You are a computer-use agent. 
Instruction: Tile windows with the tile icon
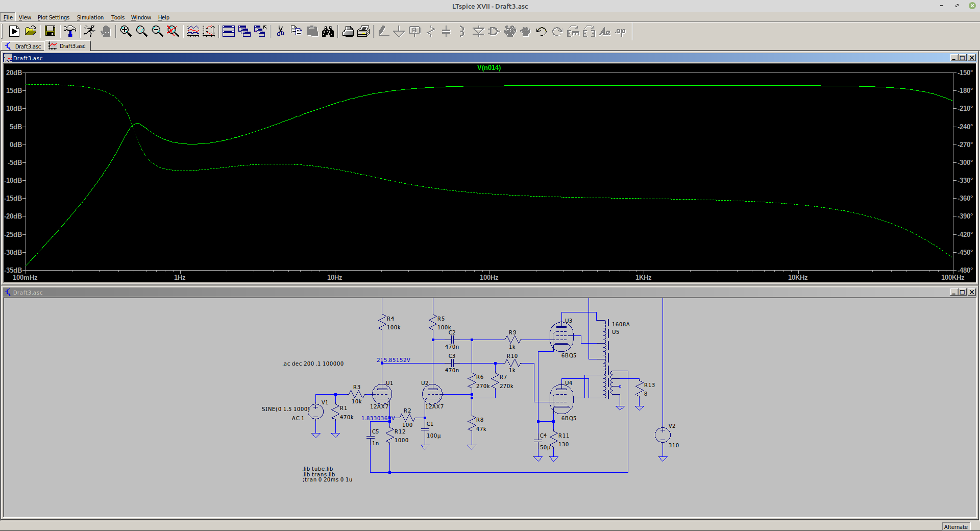pos(229,32)
